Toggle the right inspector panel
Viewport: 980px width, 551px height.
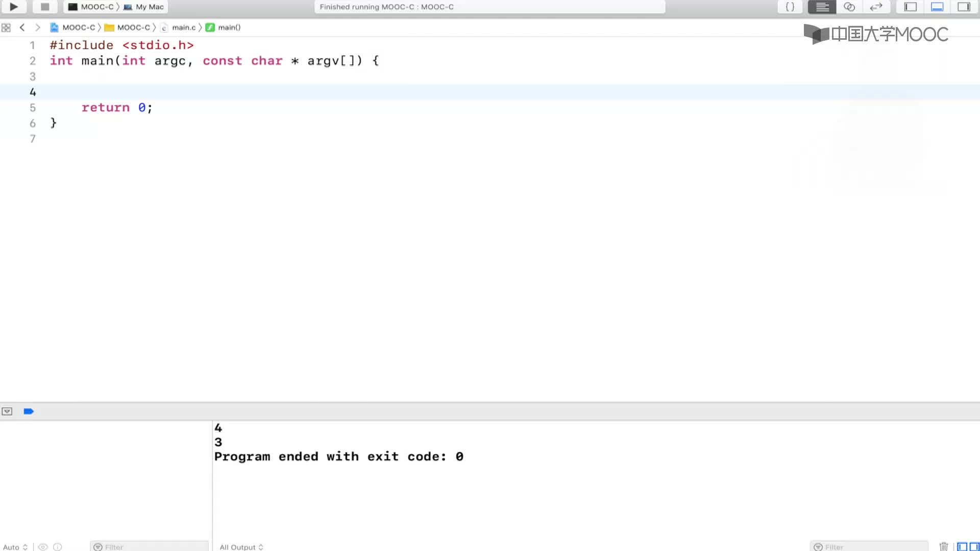964,7
